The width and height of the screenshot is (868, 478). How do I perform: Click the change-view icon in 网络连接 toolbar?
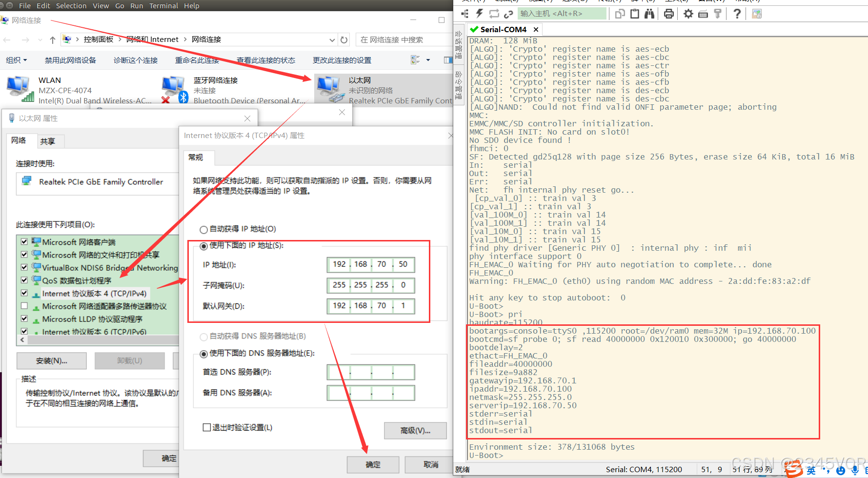(415, 60)
